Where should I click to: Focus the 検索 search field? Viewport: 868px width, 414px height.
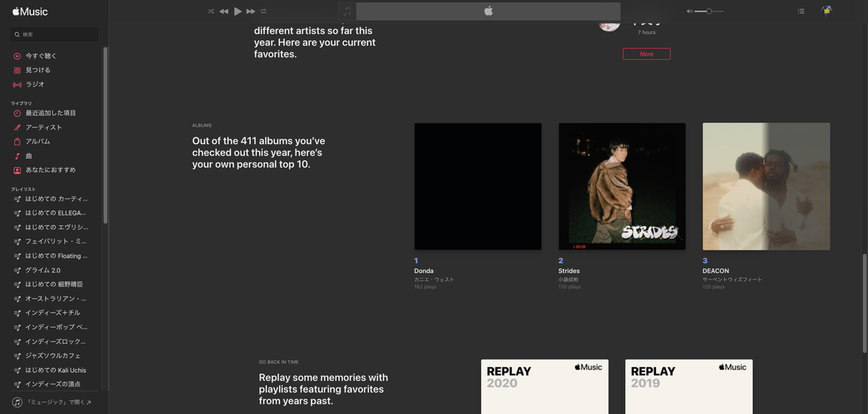(x=54, y=34)
